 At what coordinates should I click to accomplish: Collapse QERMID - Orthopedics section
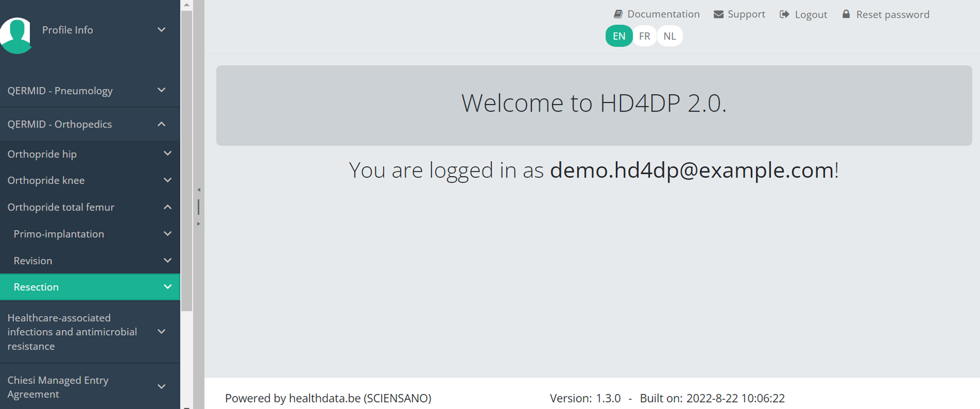161,124
